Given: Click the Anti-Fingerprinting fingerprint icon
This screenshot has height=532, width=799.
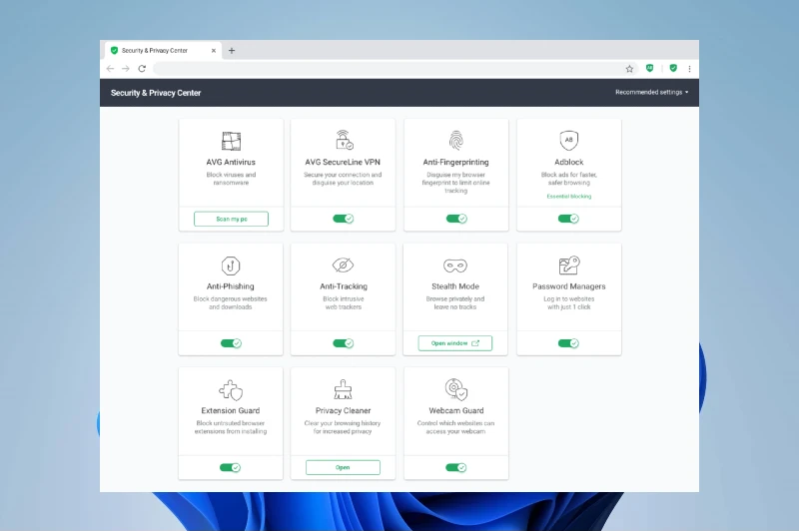Looking at the screenshot, I should coord(456,141).
